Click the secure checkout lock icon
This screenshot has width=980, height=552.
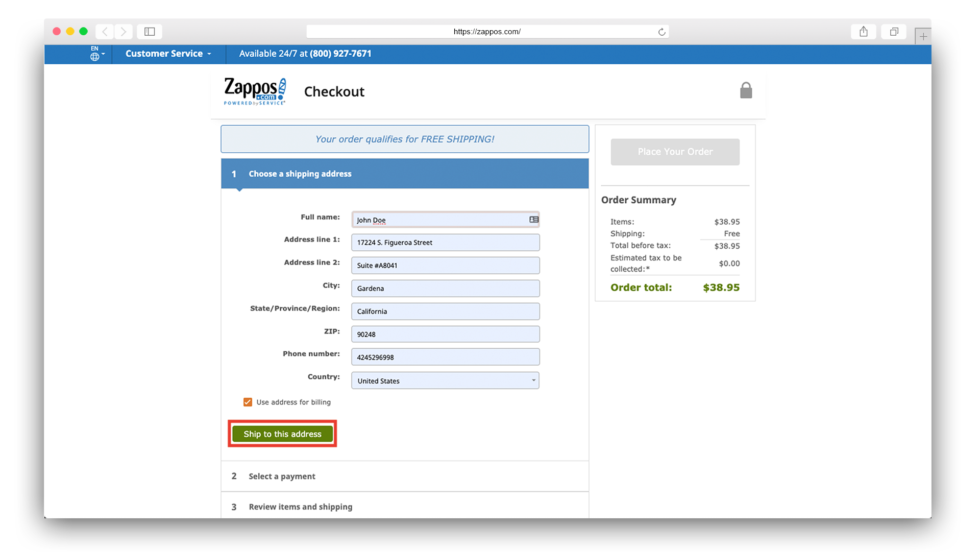click(x=746, y=90)
